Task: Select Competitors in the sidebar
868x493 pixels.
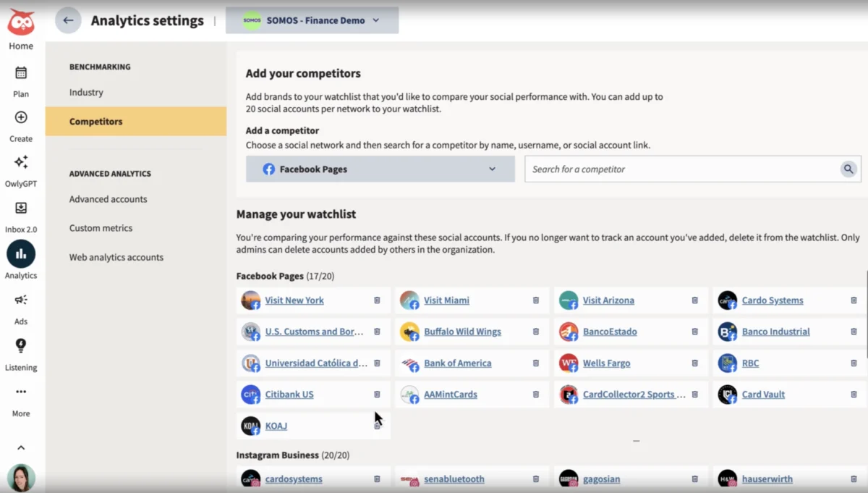Action: click(x=136, y=122)
